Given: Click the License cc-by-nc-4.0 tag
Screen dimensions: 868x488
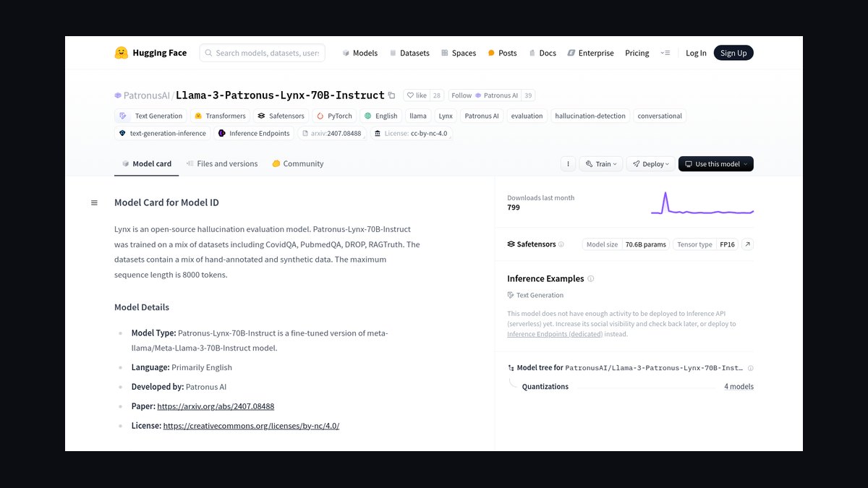Looking at the screenshot, I should [412, 133].
